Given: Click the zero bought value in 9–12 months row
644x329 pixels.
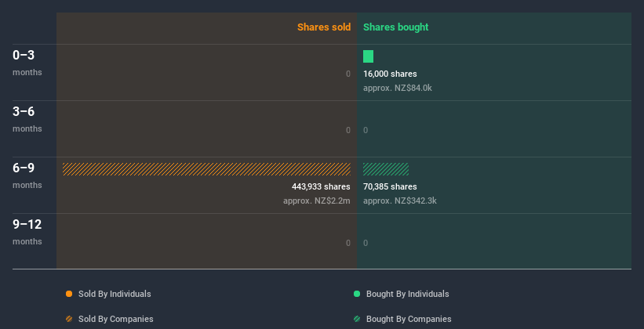Looking at the screenshot, I should [366, 243].
